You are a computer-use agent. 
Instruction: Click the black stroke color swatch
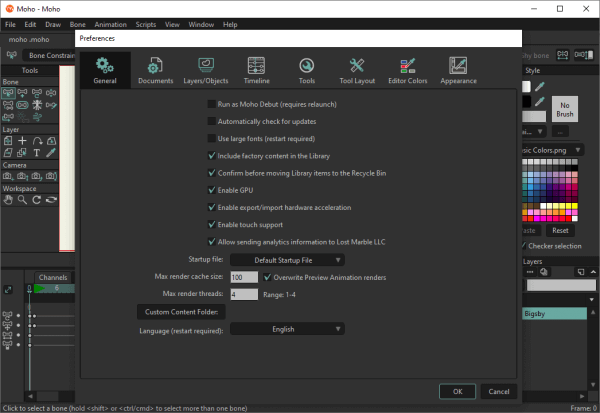point(527,101)
